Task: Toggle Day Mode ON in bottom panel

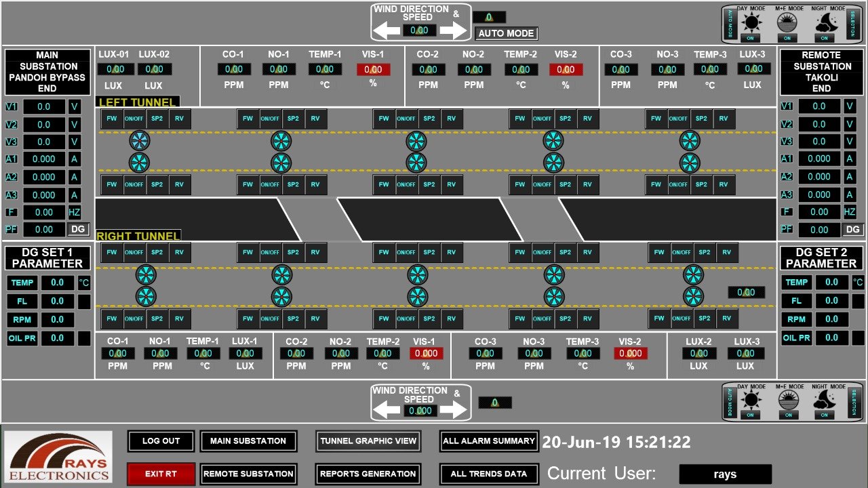Action: tap(750, 415)
